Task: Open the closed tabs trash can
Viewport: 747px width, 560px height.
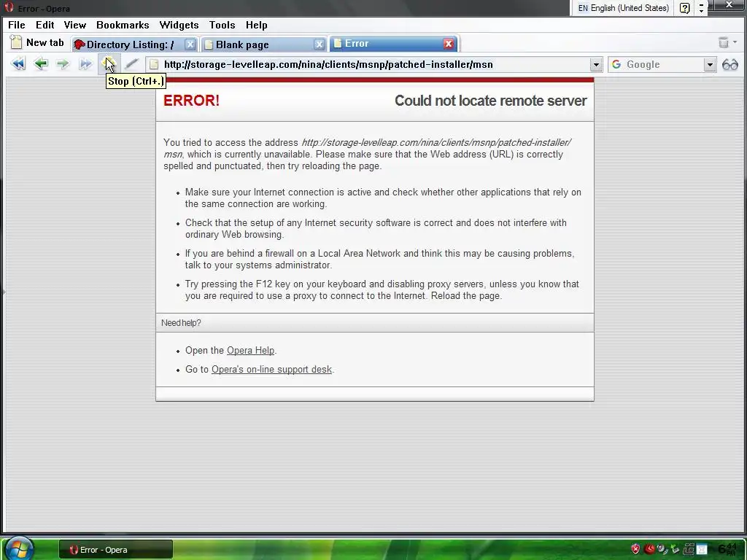Action: pos(723,42)
